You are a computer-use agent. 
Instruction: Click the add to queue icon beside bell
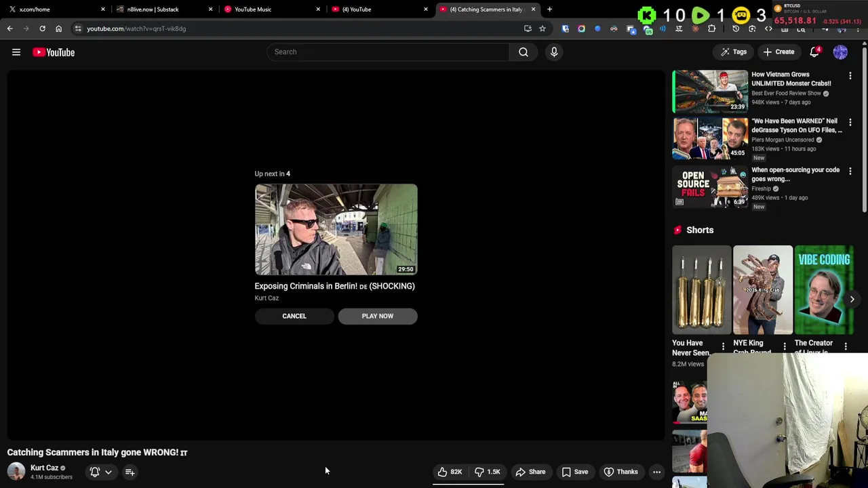pyautogui.click(x=130, y=472)
